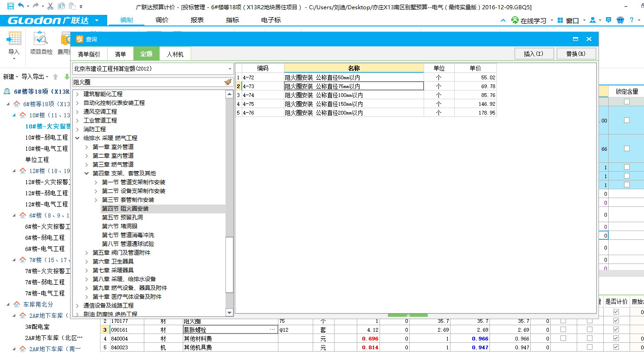Open the 北京市建设工程预算定额(2012) combo box

[x=153, y=69]
